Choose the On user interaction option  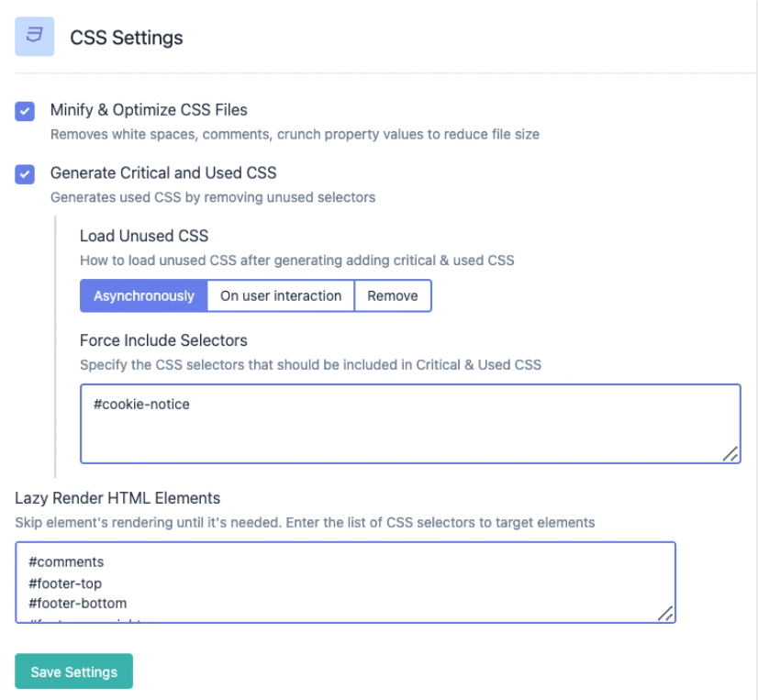(x=281, y=295)
